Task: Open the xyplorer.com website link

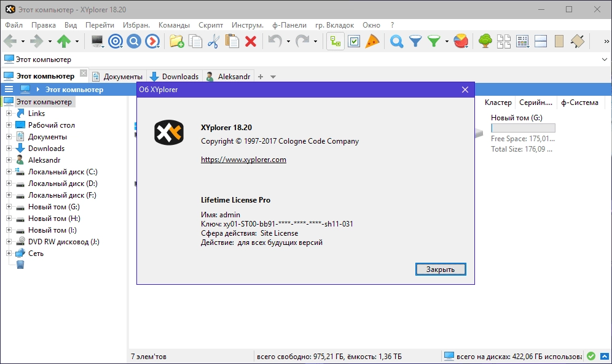Action: (x=243, y=160)
